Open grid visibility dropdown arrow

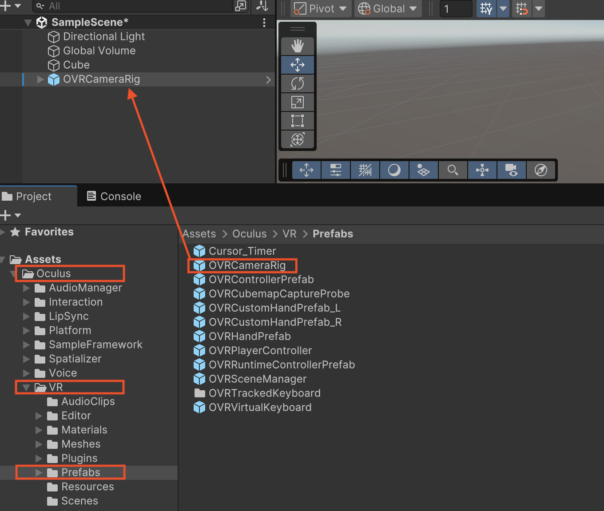pyautogui.click(x=503, y=8)
